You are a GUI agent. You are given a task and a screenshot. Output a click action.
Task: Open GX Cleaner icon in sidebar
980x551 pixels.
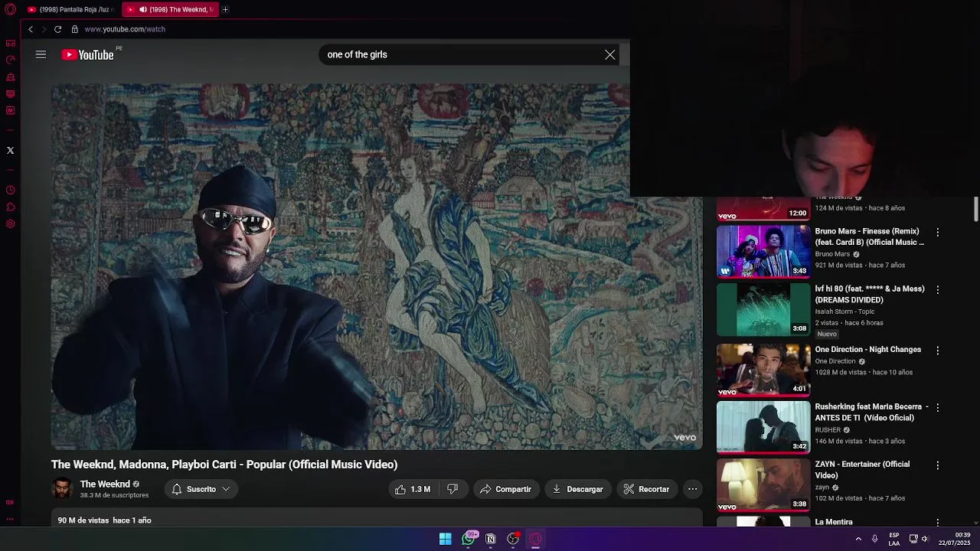coord(11,77)
